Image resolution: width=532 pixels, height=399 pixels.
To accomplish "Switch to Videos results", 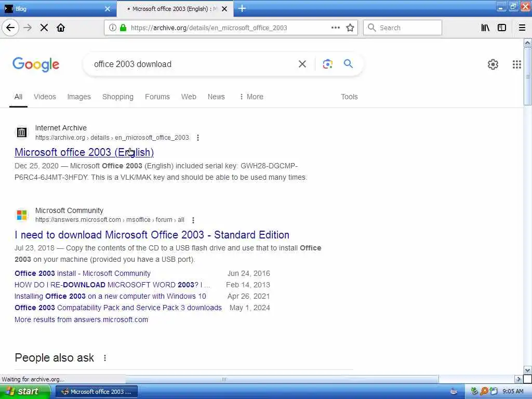I will click(x=45, y=97).
